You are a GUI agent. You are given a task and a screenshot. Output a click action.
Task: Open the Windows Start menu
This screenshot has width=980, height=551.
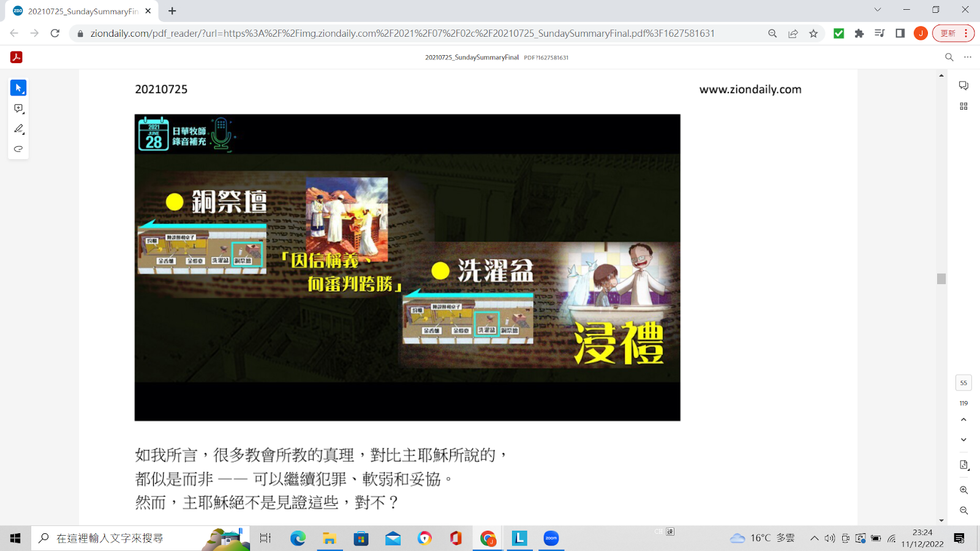pyautogui.click(x=15, y=538)
